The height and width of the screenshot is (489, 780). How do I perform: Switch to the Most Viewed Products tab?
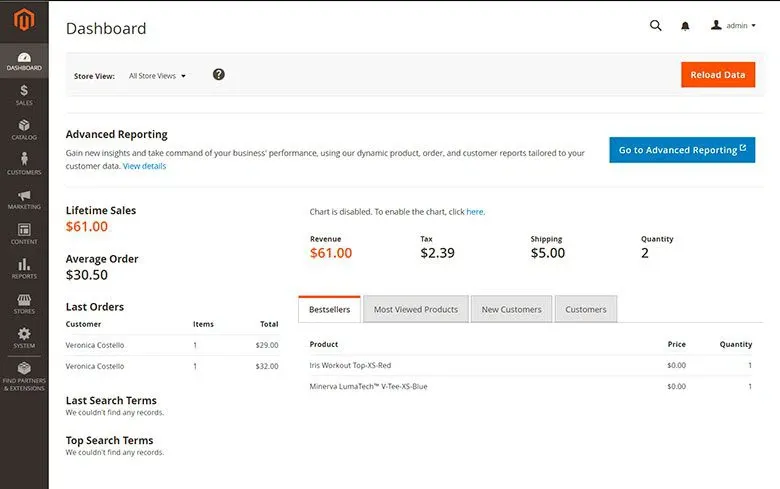[415, 310]
